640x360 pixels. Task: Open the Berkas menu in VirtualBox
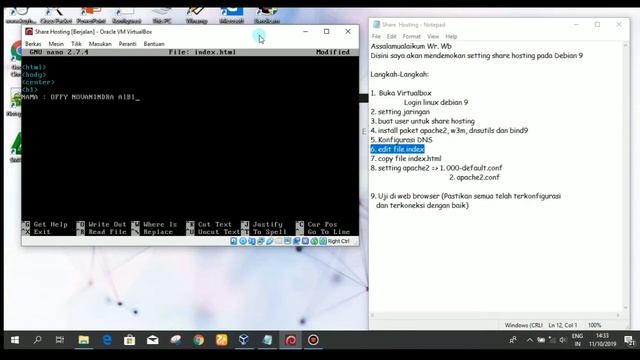(x=33, y=44)
